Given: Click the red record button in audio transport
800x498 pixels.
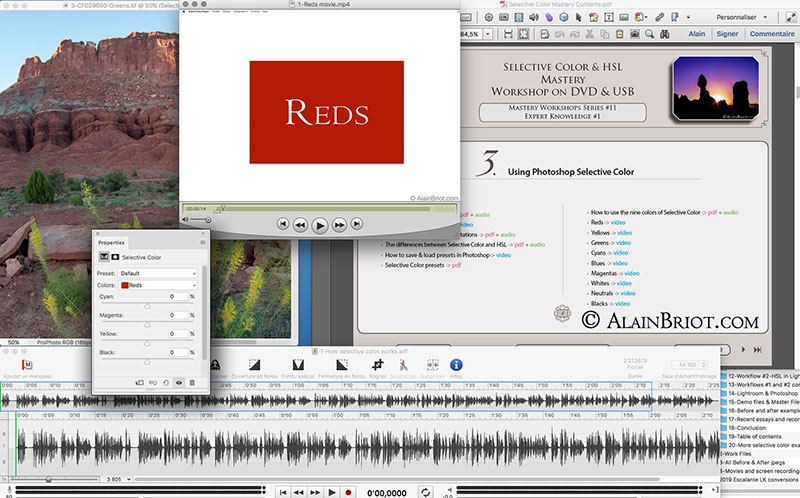Looking at the screenshot, I should 348,492.
